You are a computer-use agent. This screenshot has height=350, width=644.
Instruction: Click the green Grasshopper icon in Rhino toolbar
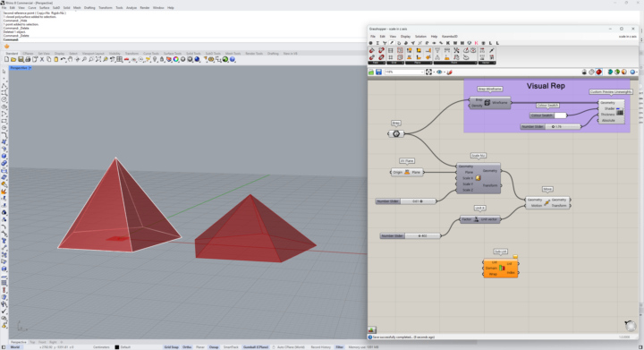coord(225,60)
